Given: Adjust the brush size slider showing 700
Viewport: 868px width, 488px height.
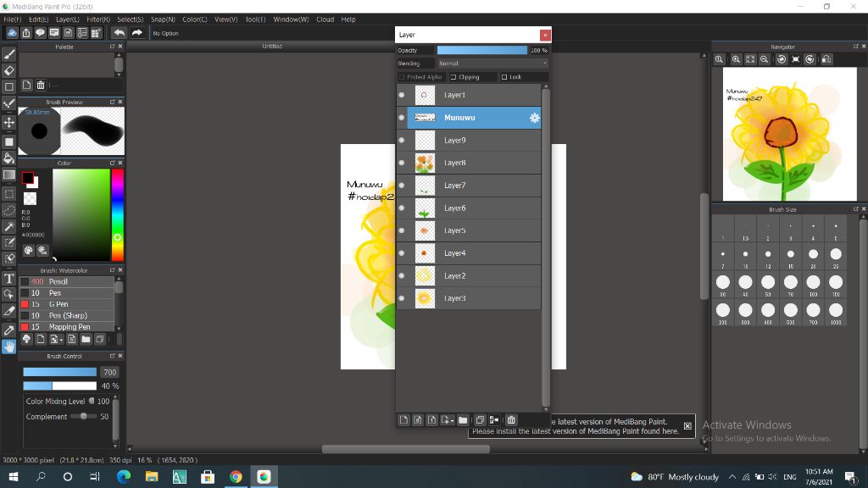Looking at the screenshot, I should click(x=60, y=373).
